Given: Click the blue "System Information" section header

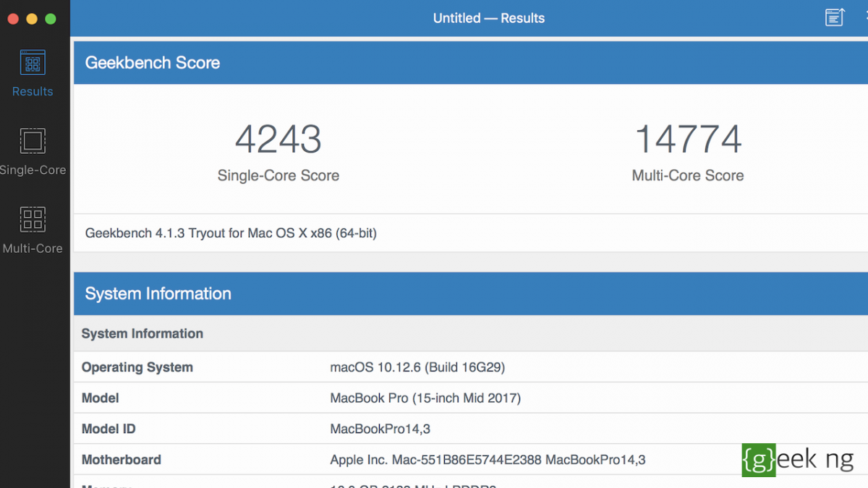Looking at the screenshot, I should 471,294.
